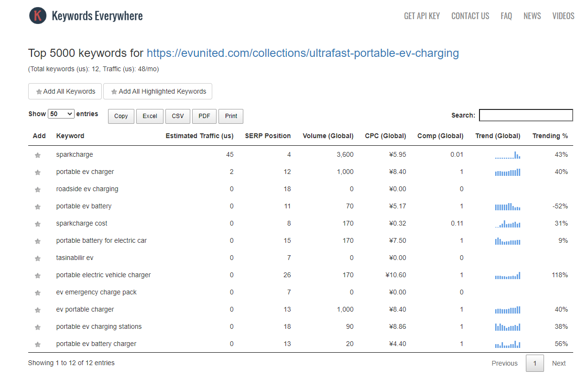588x379 pixels.
Task: View sparkcharge cost trend sparkline
Action: (x=508, y=224)
